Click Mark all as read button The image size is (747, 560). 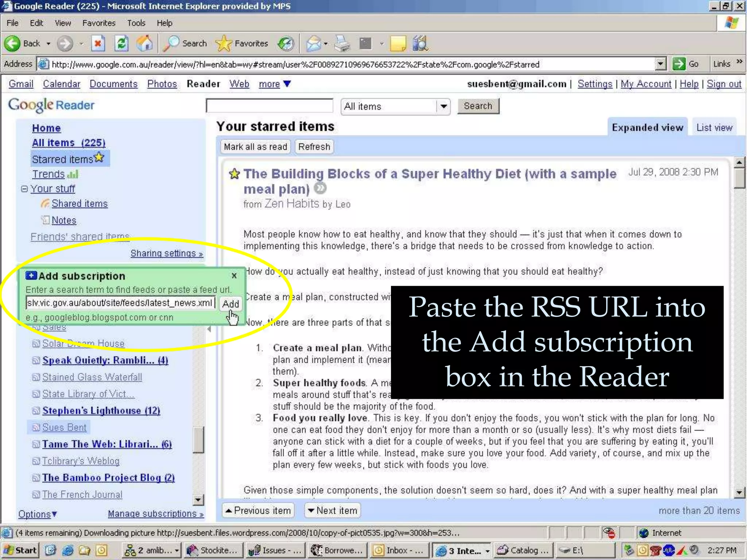tap(255, 147)
